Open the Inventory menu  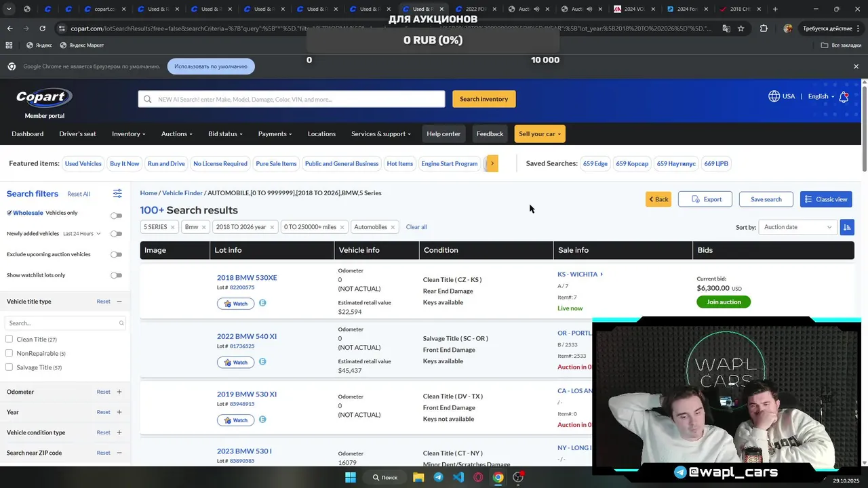click(x=128, y=134)
